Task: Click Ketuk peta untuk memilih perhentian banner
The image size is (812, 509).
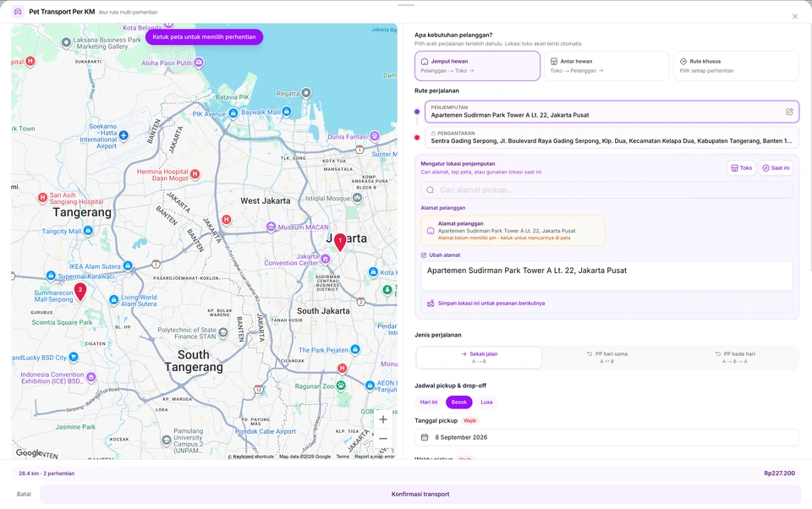Action: coord(204,36)
